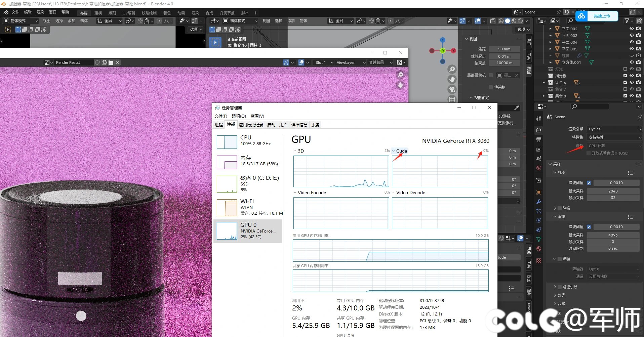This screenshot has height=337, width=644.
Task: Disable rendering of 平面.004 camera icon
Action: tap(639, 42)
